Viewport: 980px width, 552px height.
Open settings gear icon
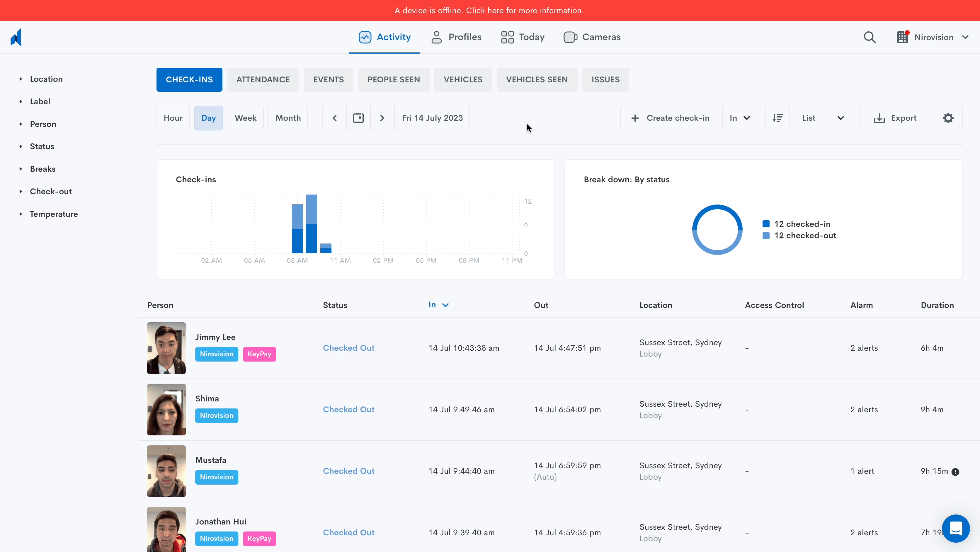(948, 118)
